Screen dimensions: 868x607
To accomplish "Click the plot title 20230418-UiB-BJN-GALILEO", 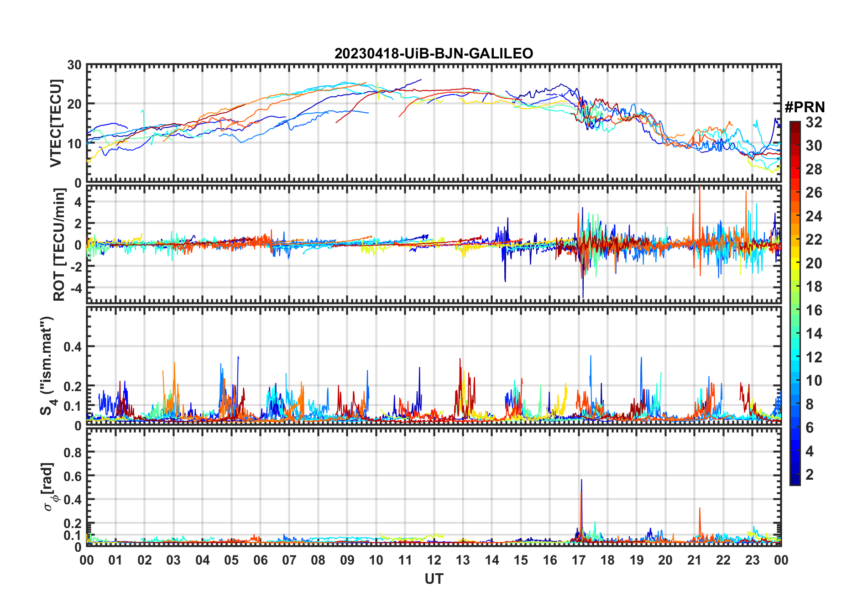I will click(434, 53).
